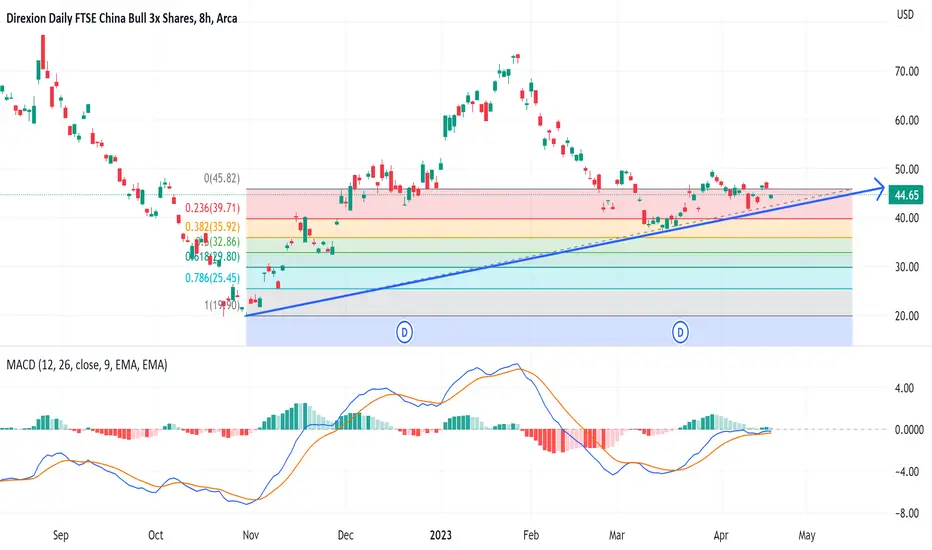The width and height of the screenshot is (932, 550).
Task: Click the Dec label on time axis
Action: click(345, 535)
